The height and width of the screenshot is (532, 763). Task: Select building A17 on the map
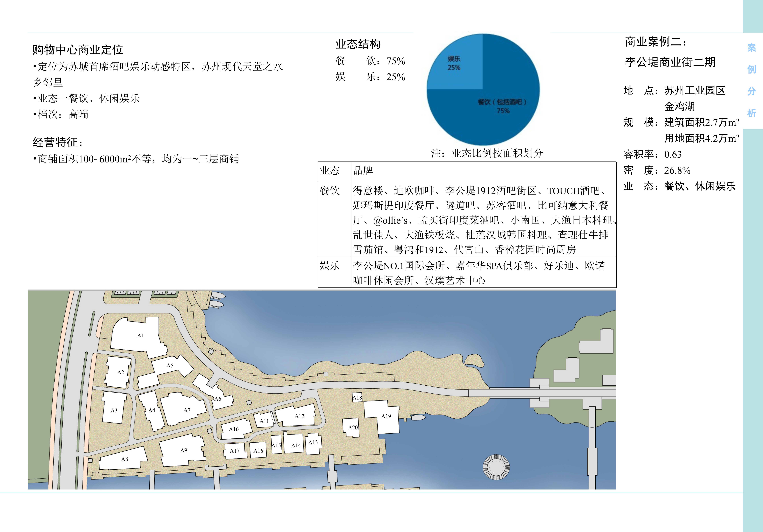(235, 451)
